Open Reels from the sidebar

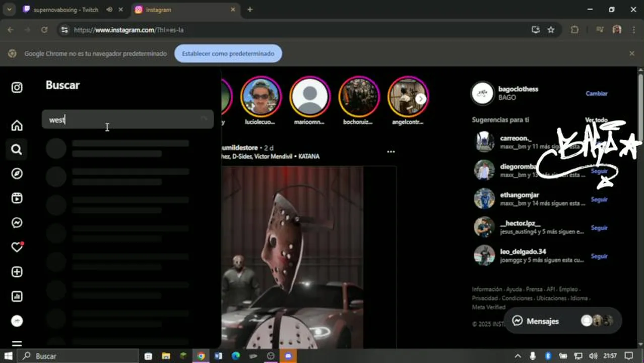click(17, 198)
